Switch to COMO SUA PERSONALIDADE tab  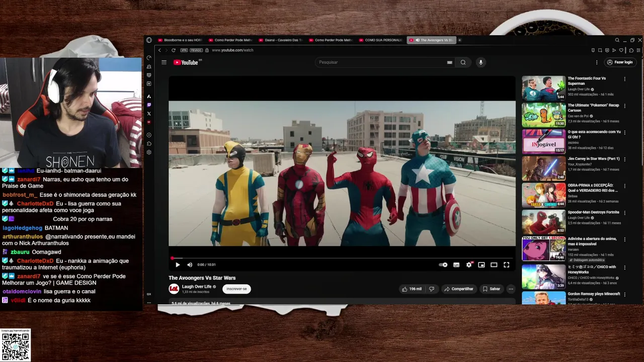pyautogui.click(x=381, y=40)
